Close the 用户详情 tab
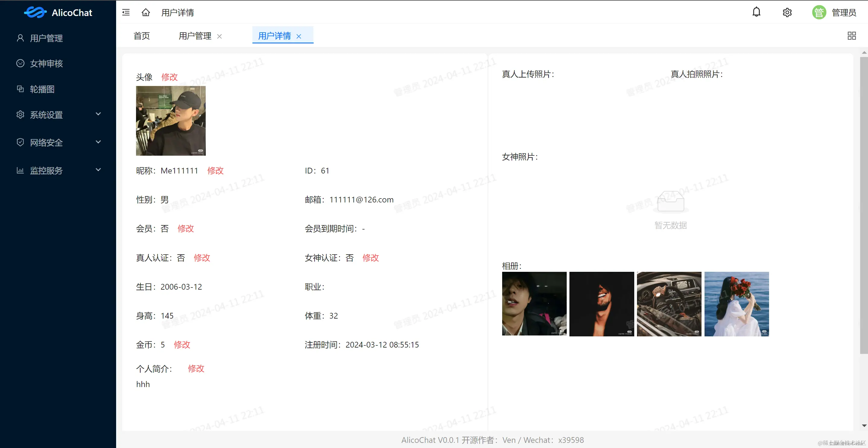 (x=299, y=37)
